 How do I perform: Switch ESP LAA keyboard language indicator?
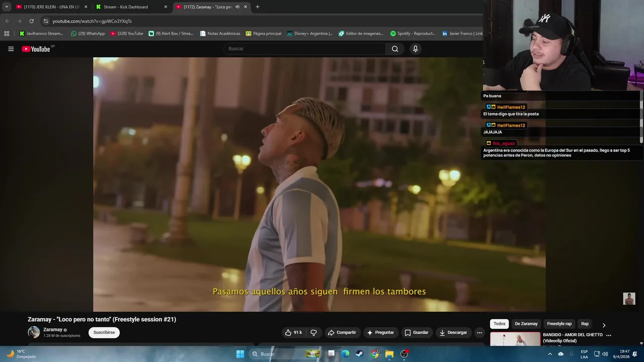click(x=584, y=354)
